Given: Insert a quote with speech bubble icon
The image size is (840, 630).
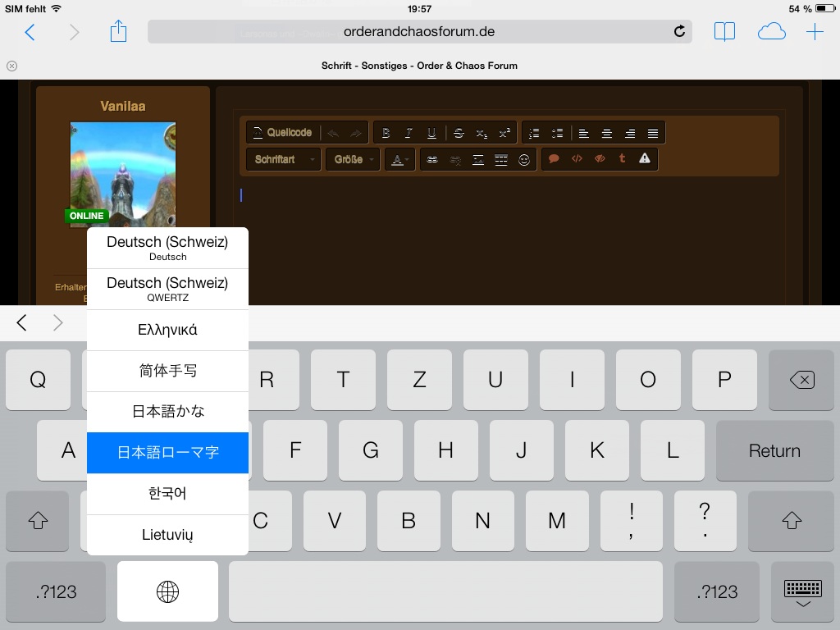Looking at the screenshot, I should [554, 159].
